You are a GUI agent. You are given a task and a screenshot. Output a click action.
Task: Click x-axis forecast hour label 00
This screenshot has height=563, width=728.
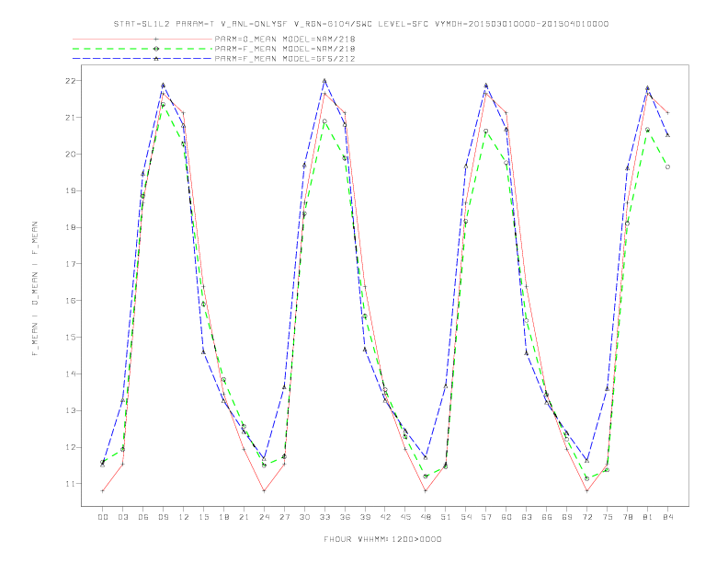point(103,517)
